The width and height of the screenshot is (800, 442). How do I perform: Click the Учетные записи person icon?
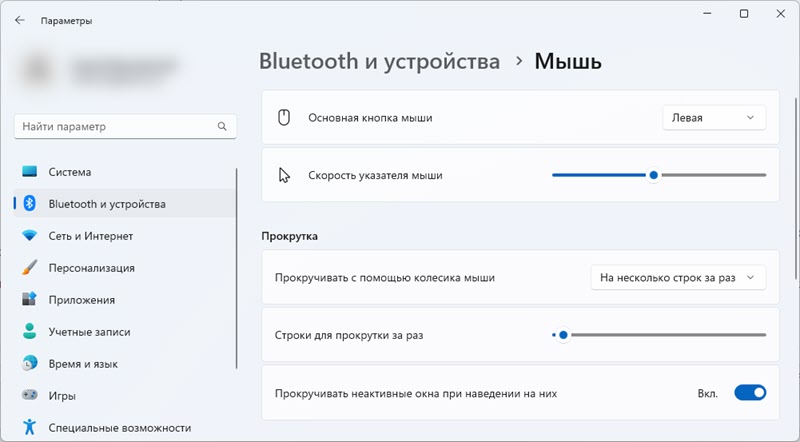(29, 332)
